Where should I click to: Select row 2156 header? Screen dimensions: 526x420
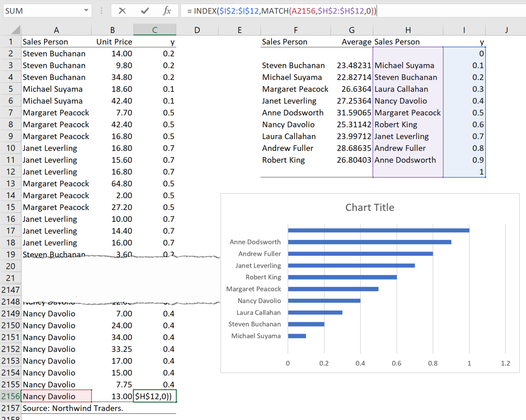click(x=11, y=396)
